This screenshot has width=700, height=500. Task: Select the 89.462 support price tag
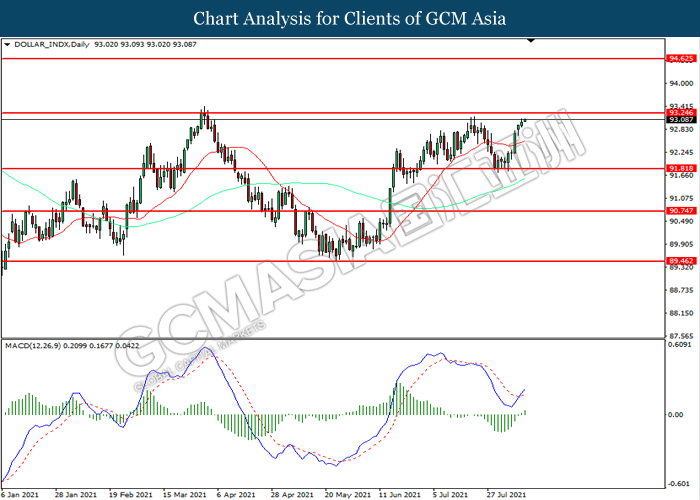tap(680, 260)
